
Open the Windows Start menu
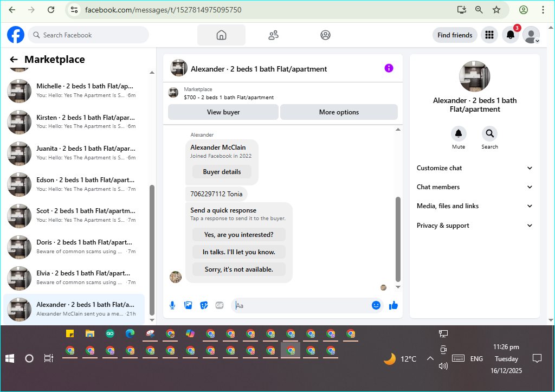tap(10, 359)
